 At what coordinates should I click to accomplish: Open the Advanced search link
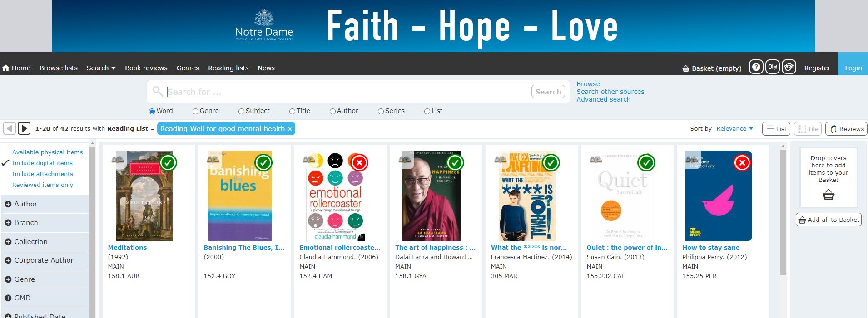[603, 99]
